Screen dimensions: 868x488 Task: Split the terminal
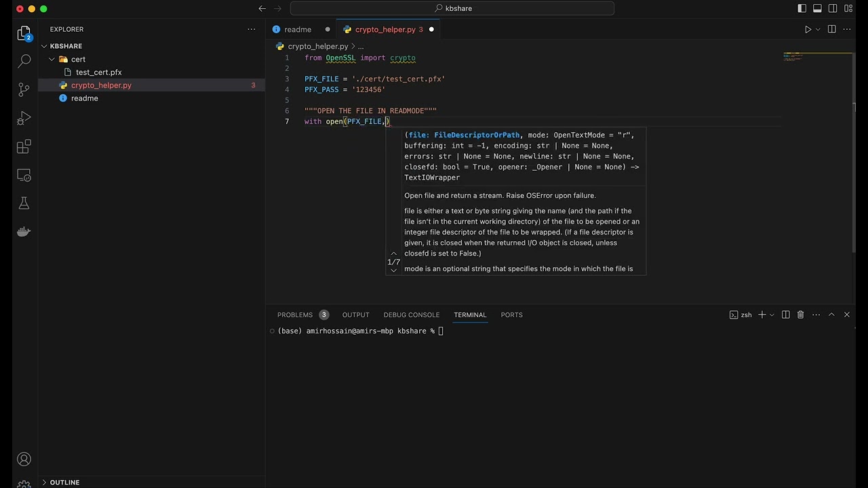coord(785,314)
